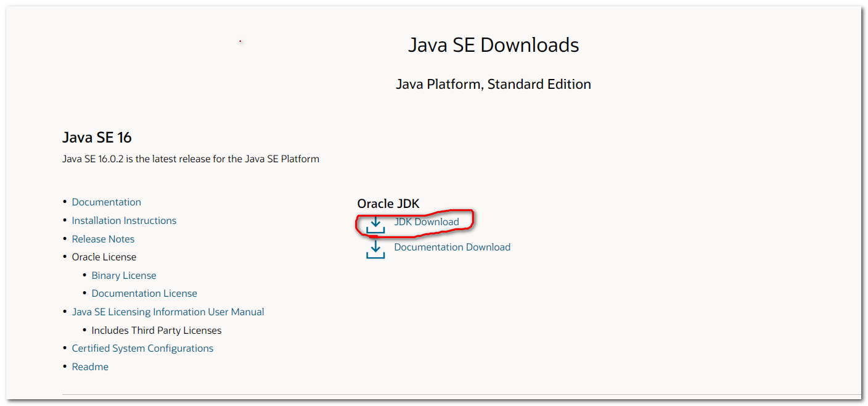Click the Java SE Downloads heading
Viewport: 868px width, 406px height.
click(494, 45)
